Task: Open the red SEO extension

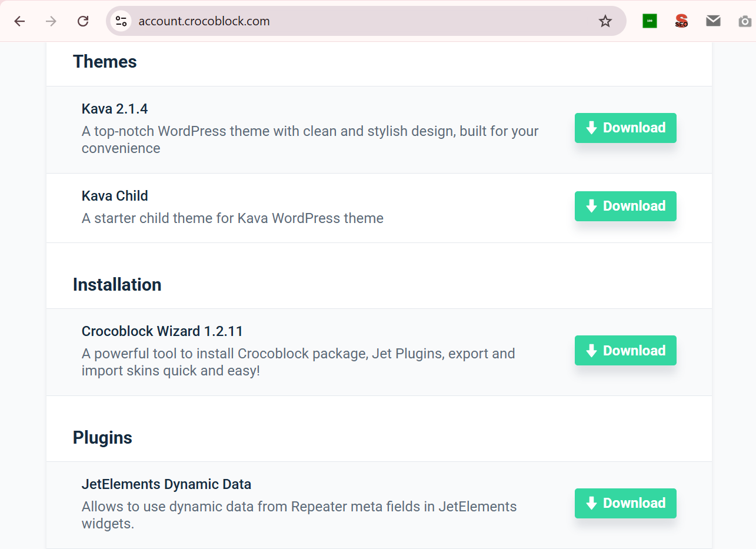Action: pos(681,21)
